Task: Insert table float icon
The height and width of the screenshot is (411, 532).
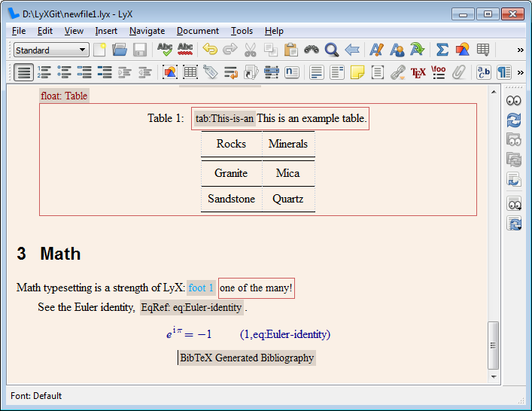Action: 190,72
